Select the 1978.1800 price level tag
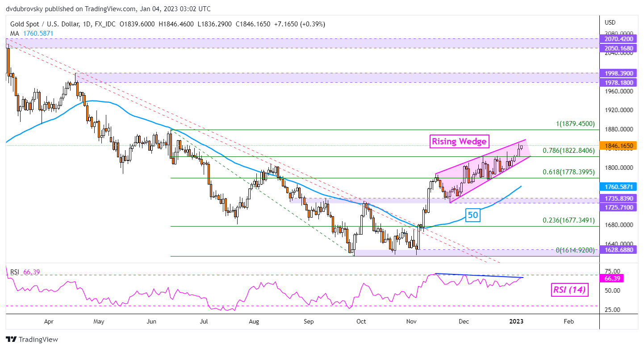644x349 pixels. (619, 82)
